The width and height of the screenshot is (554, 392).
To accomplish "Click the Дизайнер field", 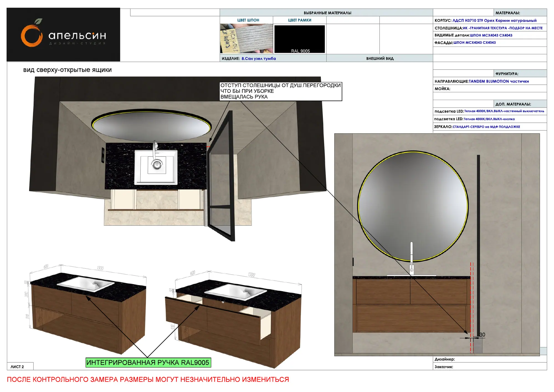I will coord(490,359).
